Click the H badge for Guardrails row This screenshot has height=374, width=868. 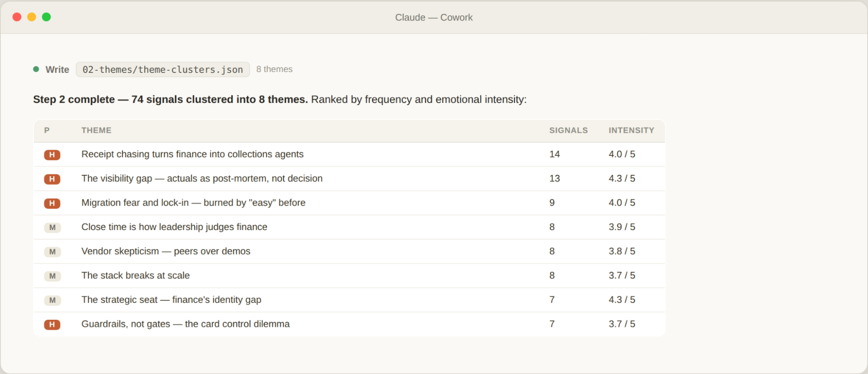(52, 324)
